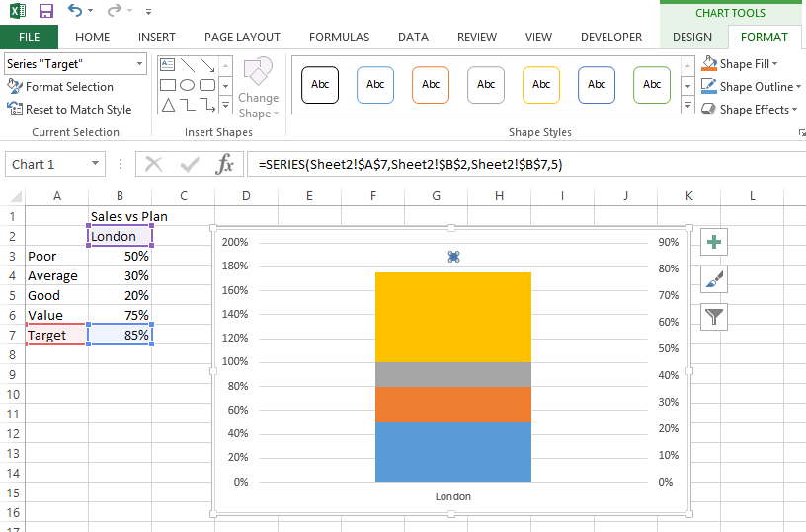Select the Rectangle shape

[168, 85]
